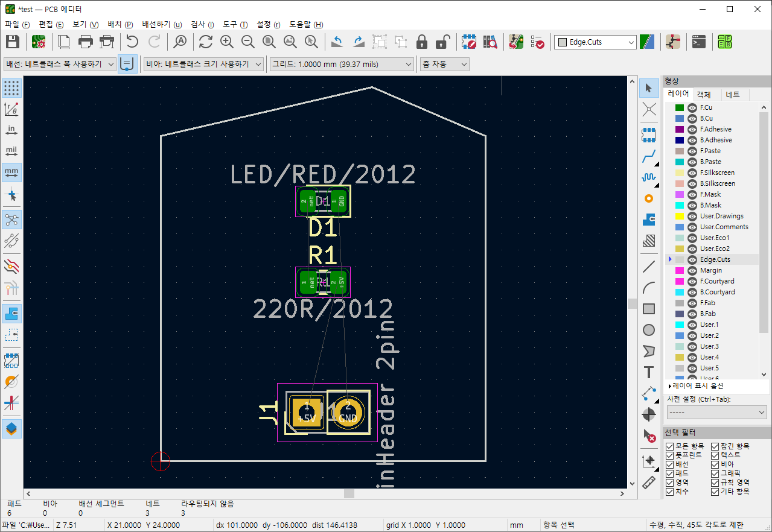Uncheck 모든 항목 in selection filter

[669, 446]
